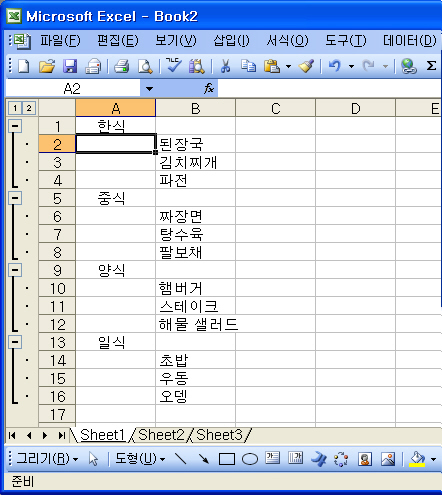This screenshot has height=495, width=442.
Task: Undo the last action
Action: click(x=335, y=66)
